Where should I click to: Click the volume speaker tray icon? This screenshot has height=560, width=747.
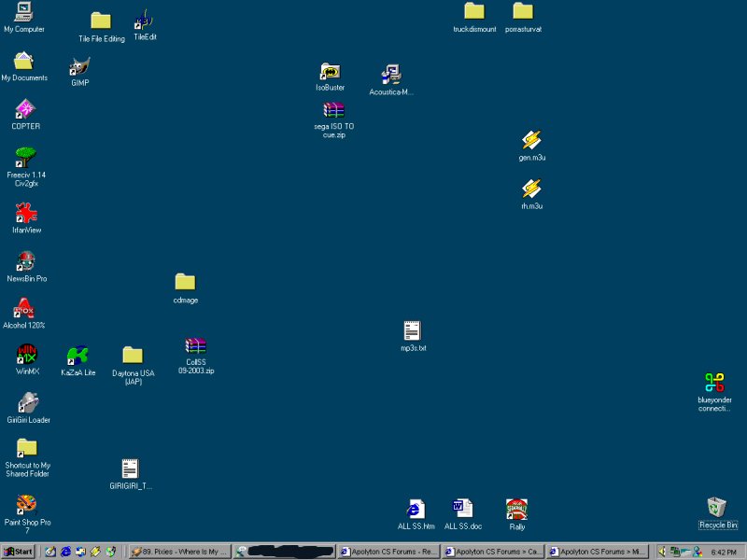[662, 552]
